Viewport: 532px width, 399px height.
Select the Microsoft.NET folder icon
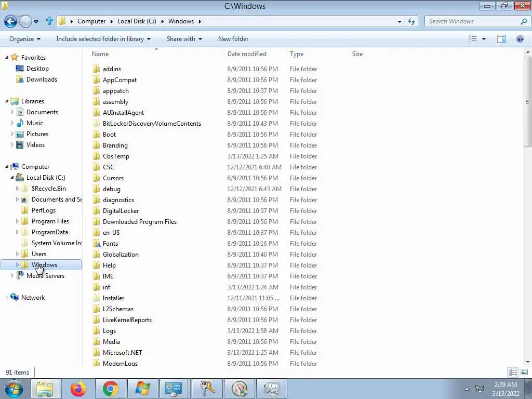(x=96, y=353)
